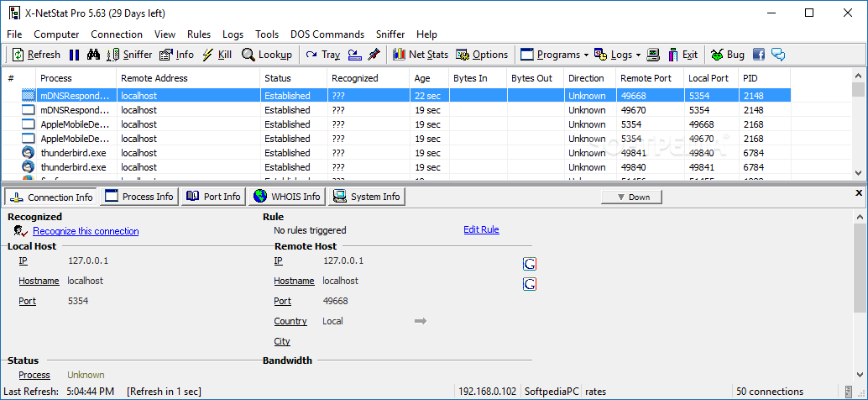
Task: Toggle the pushpin always-on-top icon
Action: [x=374, y=55]
